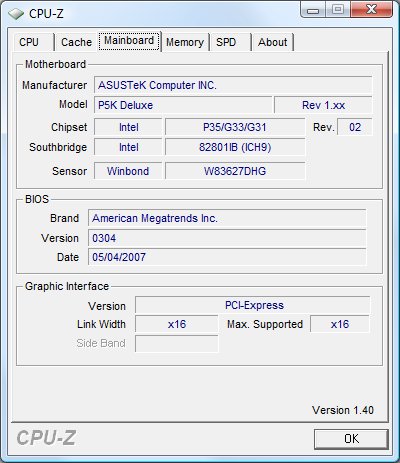Viewport: 400px width, 463px height.
Task: Click the Graphic Interface group title
Action: pyautogui.click(x=67, y=286)
